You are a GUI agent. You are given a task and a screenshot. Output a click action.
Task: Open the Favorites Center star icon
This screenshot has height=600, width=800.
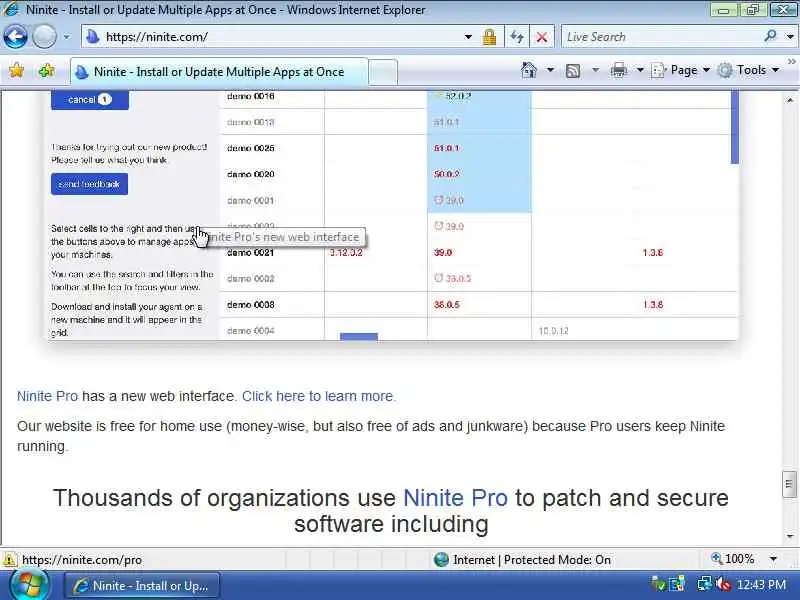(16, 70)
